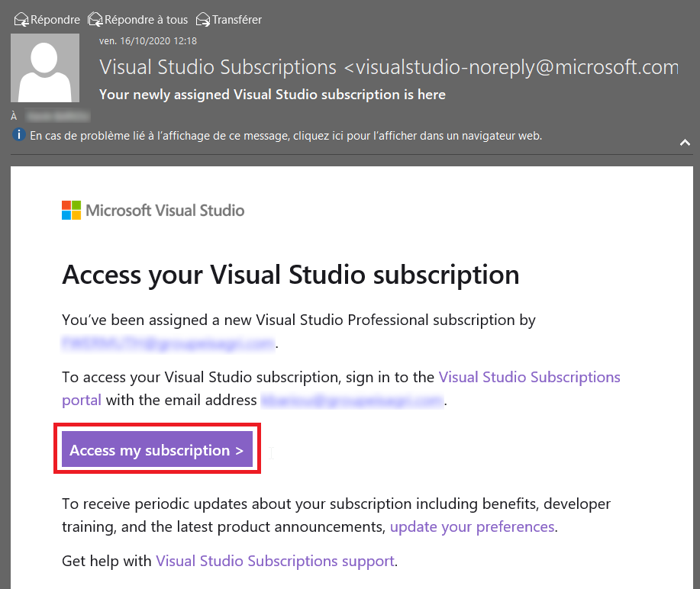Click the blurred admin email address

pos(168,343)
